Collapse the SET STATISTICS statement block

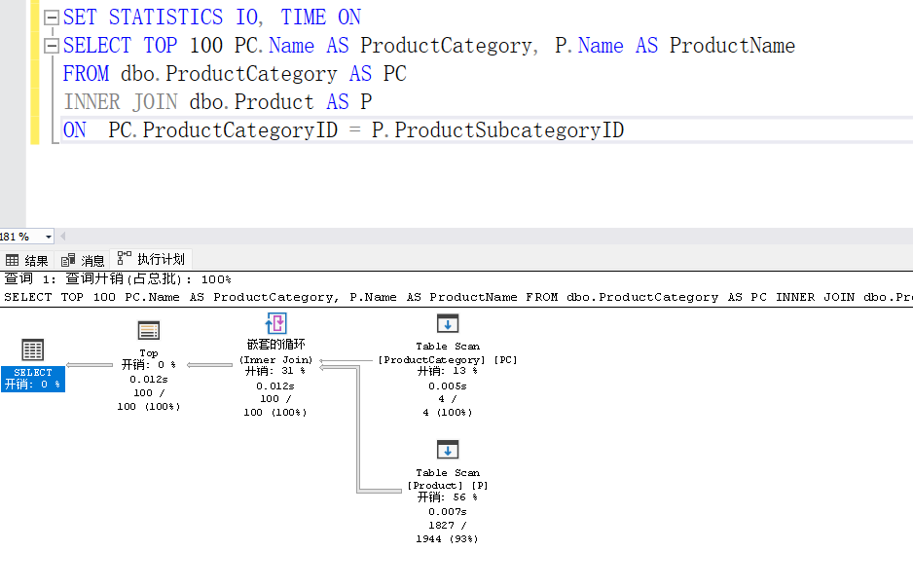coord(52,17)
